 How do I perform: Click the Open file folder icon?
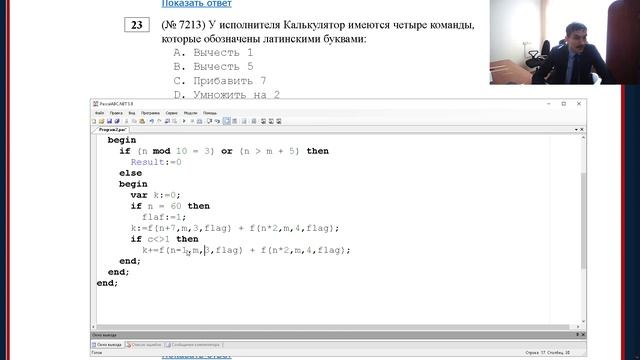pos(102,121)
